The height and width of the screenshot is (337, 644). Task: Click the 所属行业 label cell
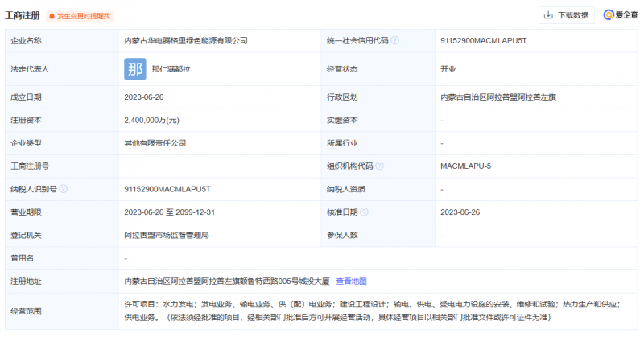(378, 143)
